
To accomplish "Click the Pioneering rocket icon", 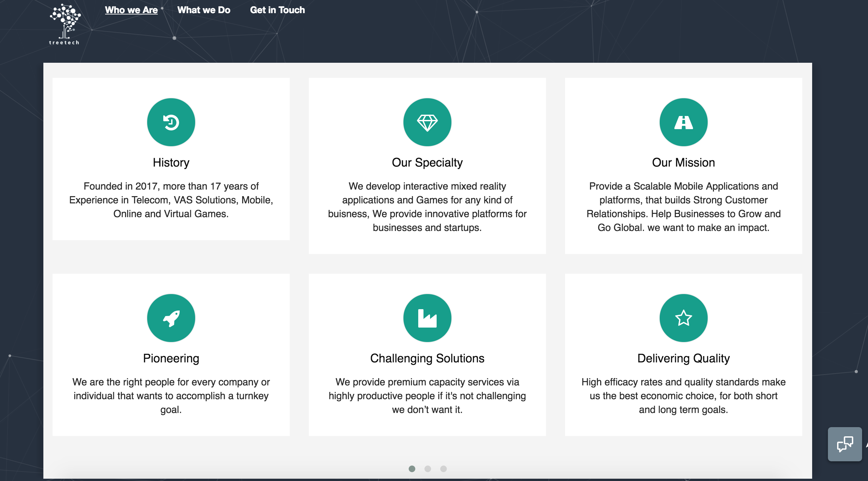I will 171,318.
